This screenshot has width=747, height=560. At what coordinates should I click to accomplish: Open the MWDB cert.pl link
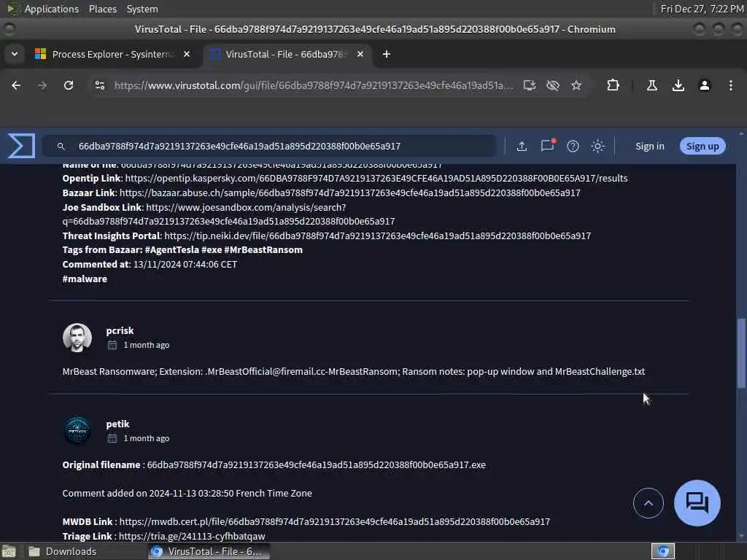click(x=334, y=522)
